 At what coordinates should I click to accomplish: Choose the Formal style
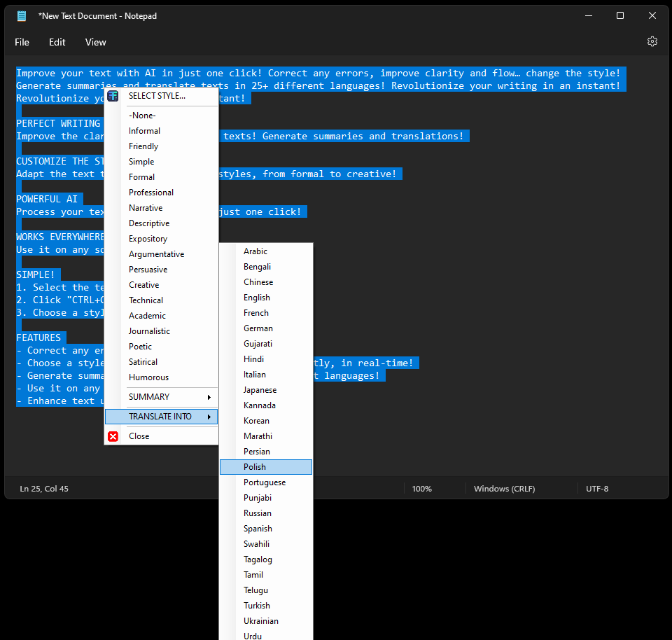pos(162,177)
